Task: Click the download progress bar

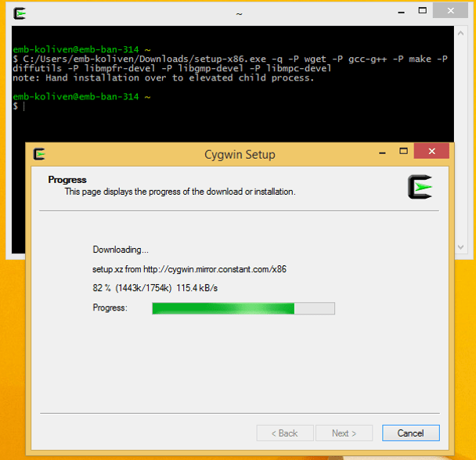Action: pyautogui.click(x=243, y=308)
